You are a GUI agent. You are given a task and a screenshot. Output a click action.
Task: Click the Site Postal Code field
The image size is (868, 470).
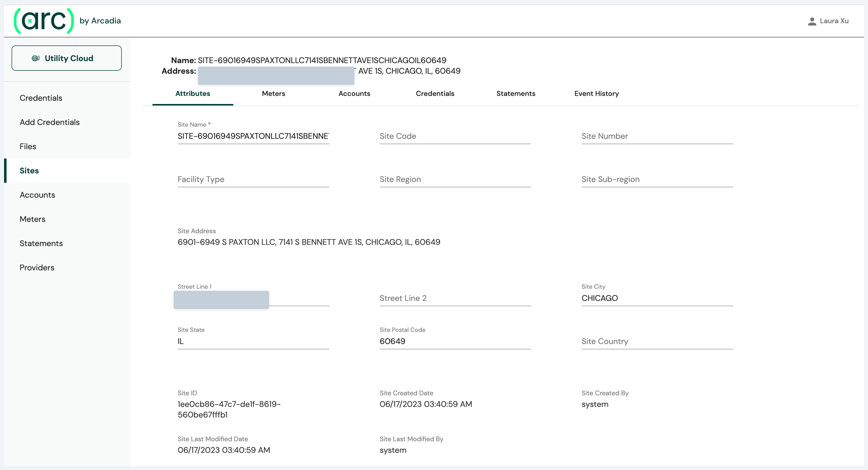click(455, 341)
